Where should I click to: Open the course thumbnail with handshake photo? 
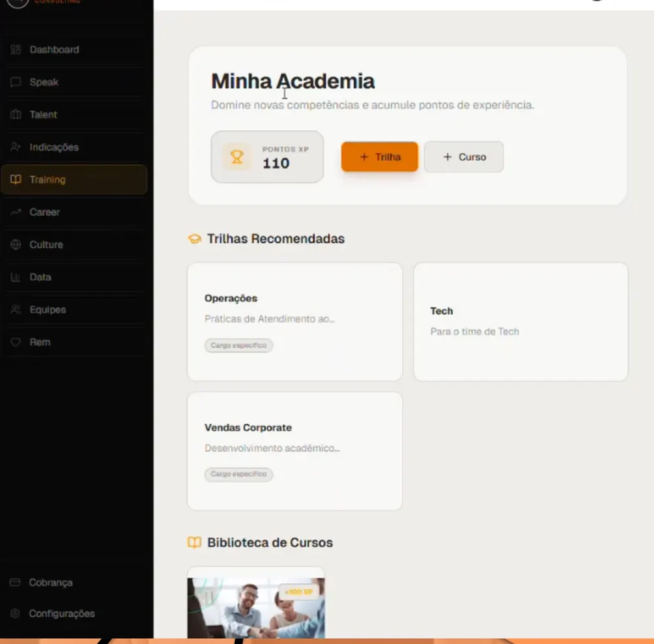coord(256,607)
